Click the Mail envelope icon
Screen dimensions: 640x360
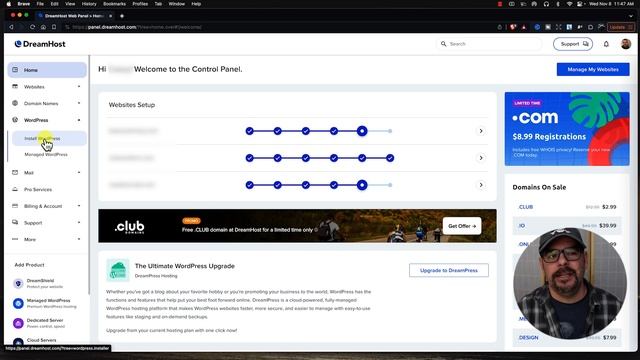coord(15,173)
